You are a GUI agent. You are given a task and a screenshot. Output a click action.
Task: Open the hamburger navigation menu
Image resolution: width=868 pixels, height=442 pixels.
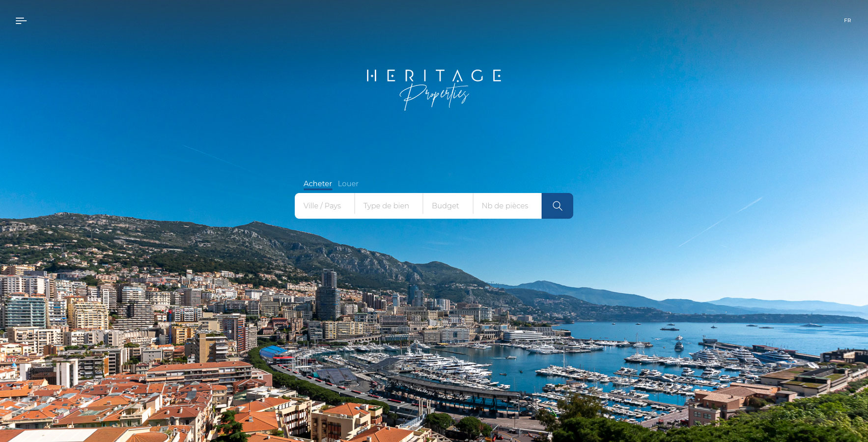coord(21,21)
